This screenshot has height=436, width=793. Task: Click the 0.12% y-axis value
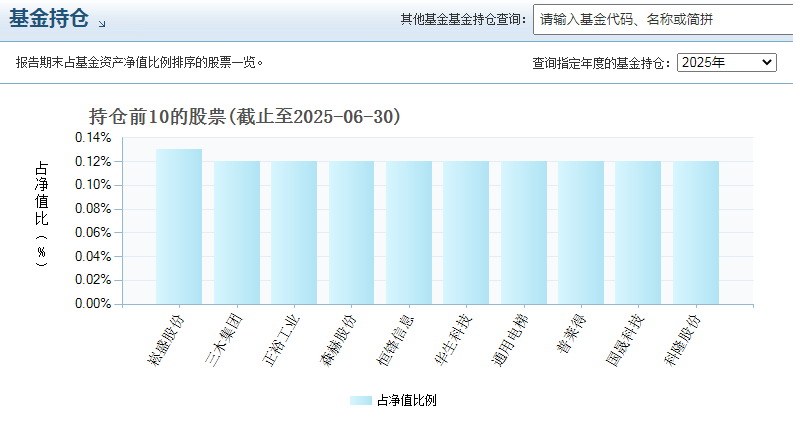pyautogui.click(x=93, y=161)
